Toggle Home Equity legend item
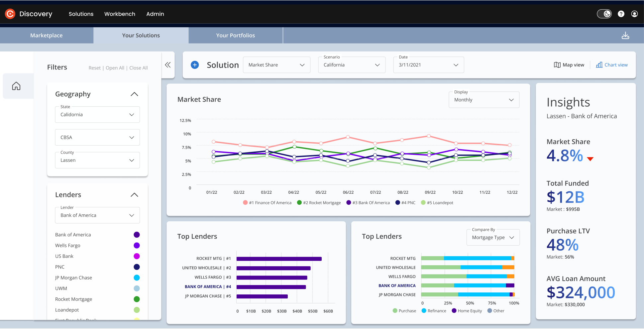This screenshot has height=329, width=644. (x=467, y=311)
